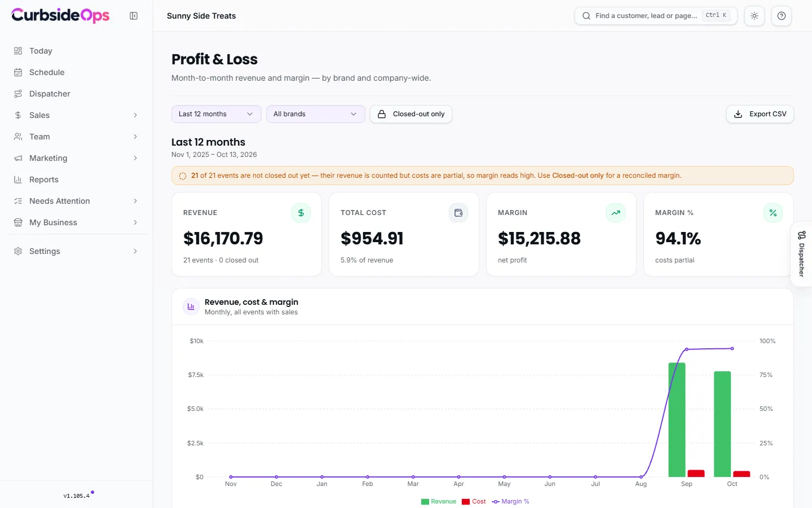Click the Settings gear icon

pyautogui.click(x=18, y=251)
